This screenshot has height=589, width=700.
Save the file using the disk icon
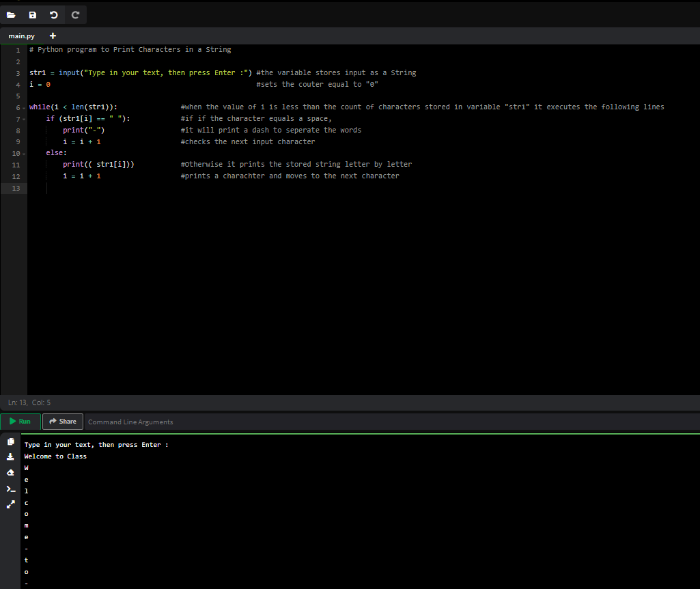point(33,15)
